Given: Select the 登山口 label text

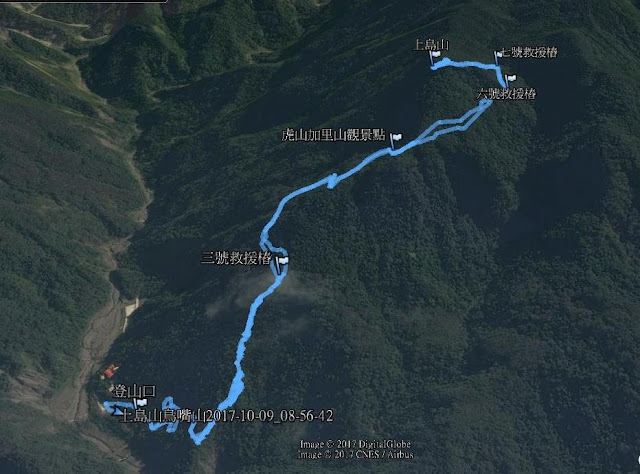Looking at the screenshot, I should [134, 391].
